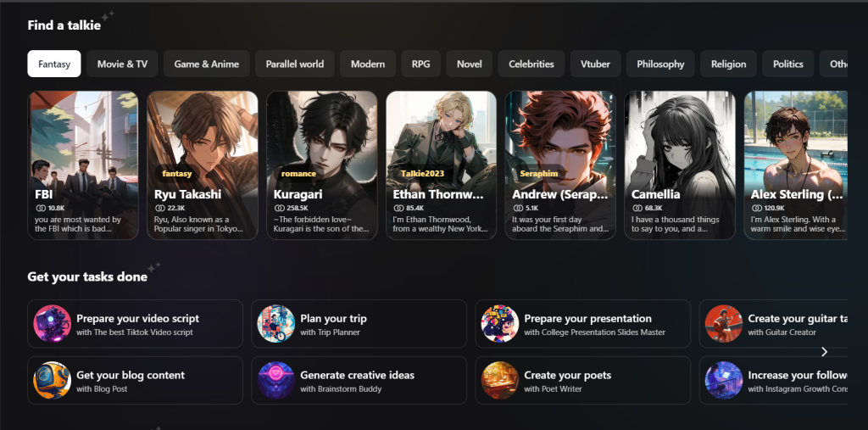The width and height of the screenshot is (868, 430).
Task: Expand more tasks with the right chevron
Action: click(x=824, y=352)
